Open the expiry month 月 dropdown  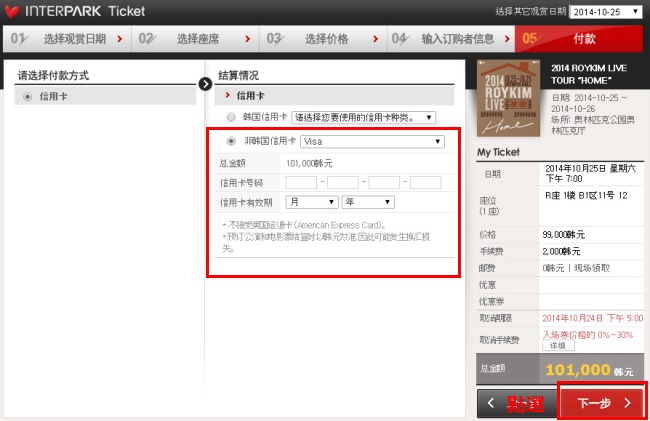(x=312, y=202)
